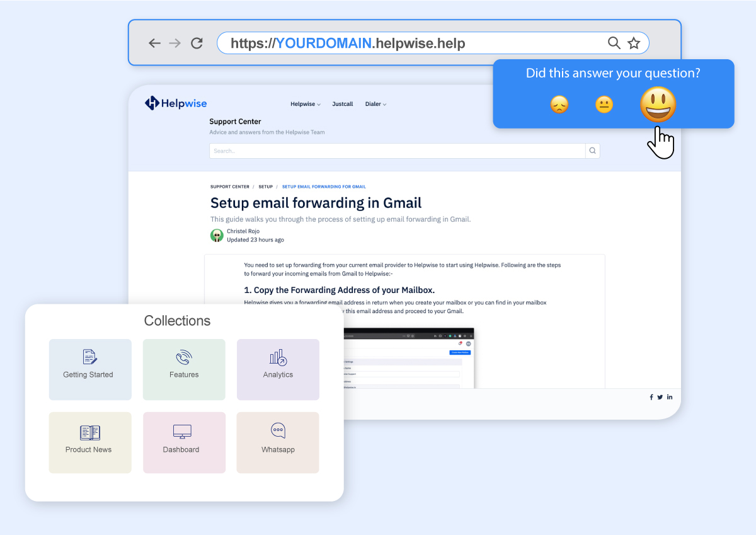756x535 pixels.
Task: Click the Support Center search field
Action: (398, 151)
